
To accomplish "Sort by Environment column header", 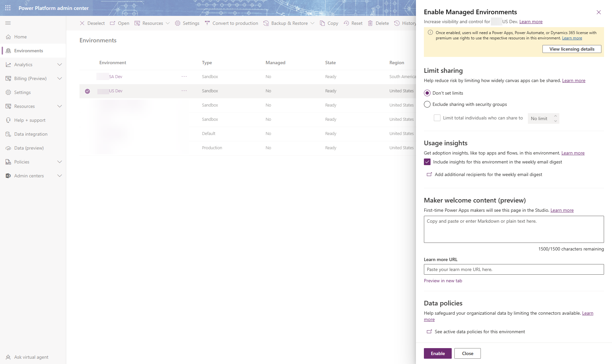I will [x=113, y=63].
